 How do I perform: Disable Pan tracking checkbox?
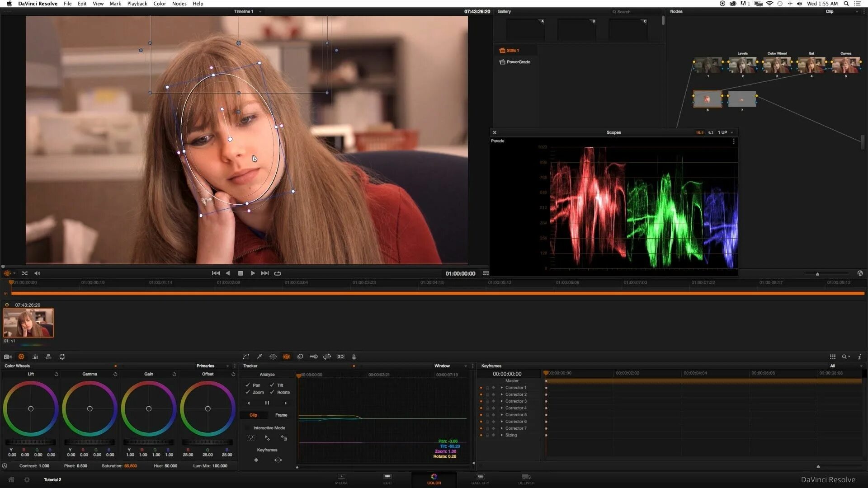pos(248,385)
